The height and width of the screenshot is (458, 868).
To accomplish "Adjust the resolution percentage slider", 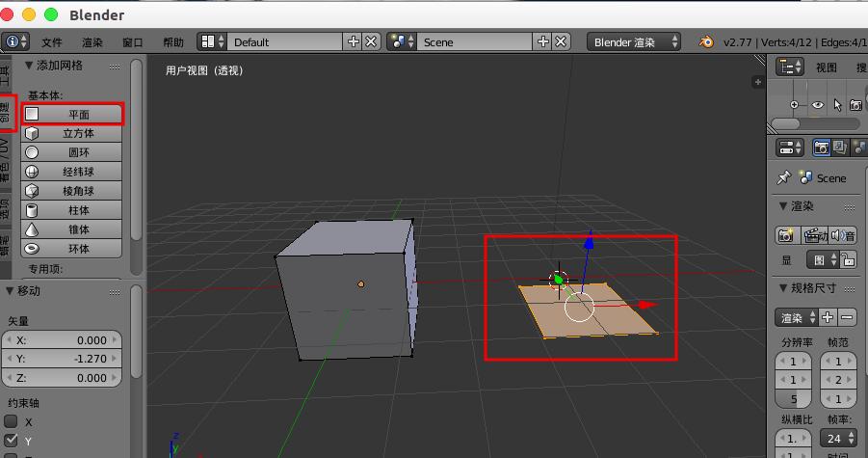I will [x=793, y=399].
